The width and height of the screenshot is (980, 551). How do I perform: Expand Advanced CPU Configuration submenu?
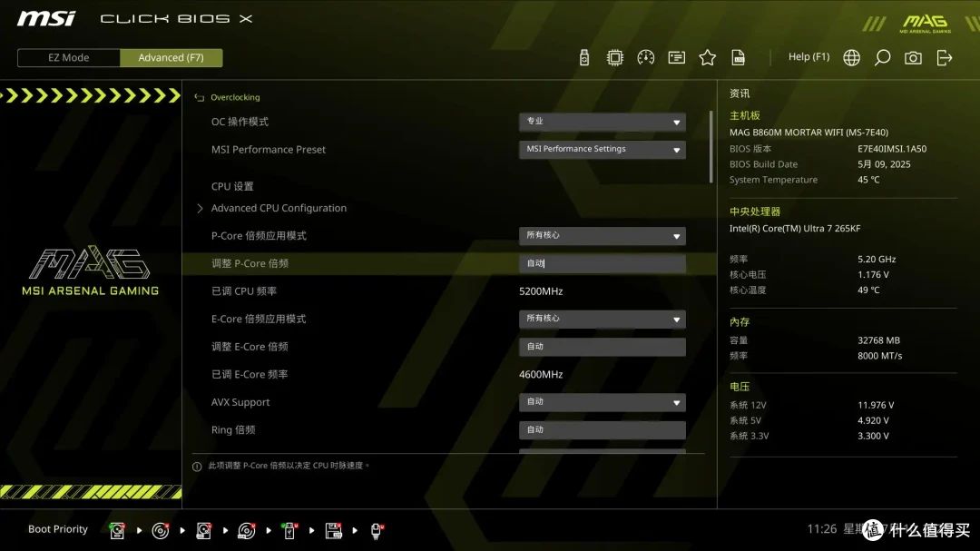pyautogui.click(x=279, y=208)
